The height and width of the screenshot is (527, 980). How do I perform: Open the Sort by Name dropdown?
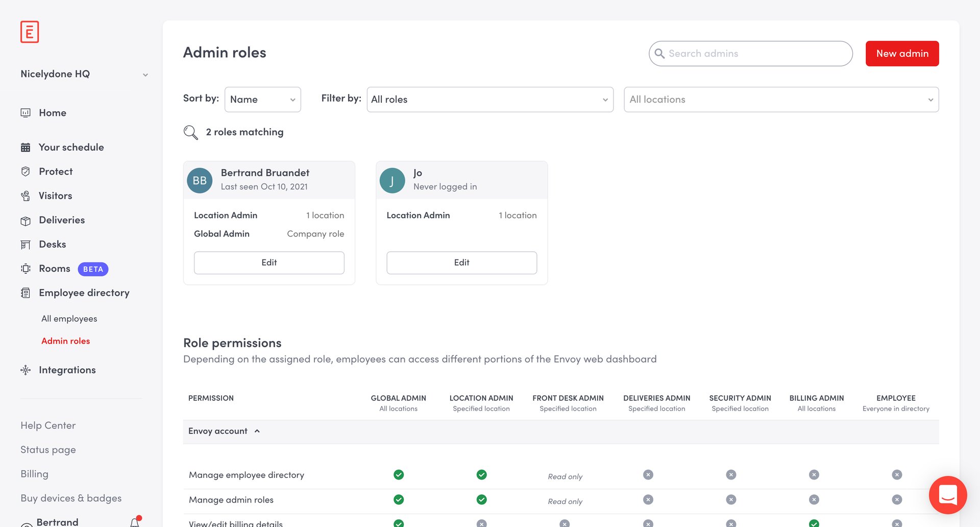(x=262, y=99)
